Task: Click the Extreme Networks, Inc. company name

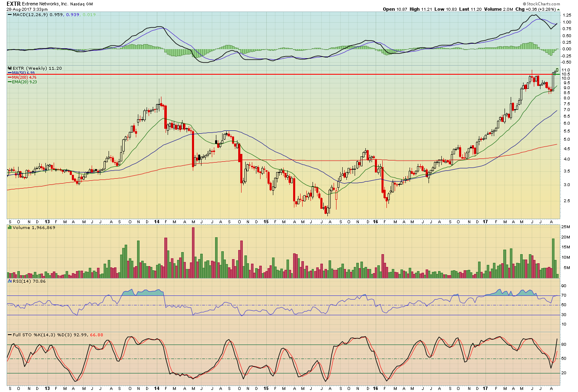Action: pos(45,4)
